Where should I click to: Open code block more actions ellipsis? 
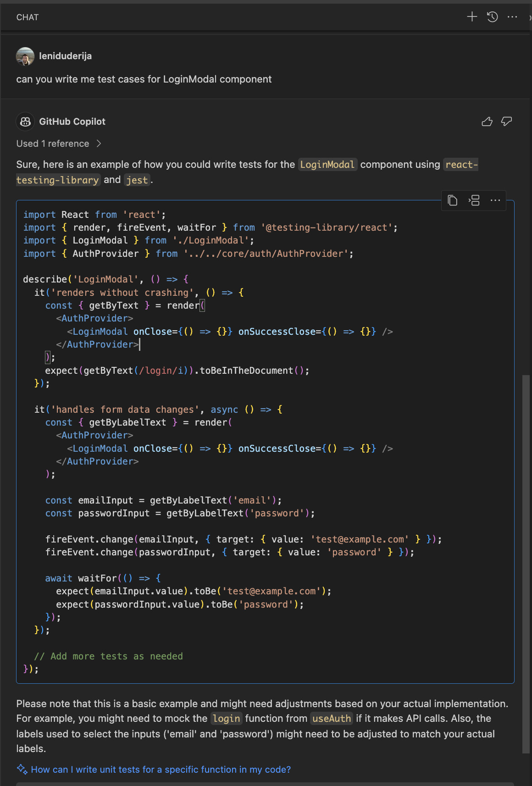[495, 200]
